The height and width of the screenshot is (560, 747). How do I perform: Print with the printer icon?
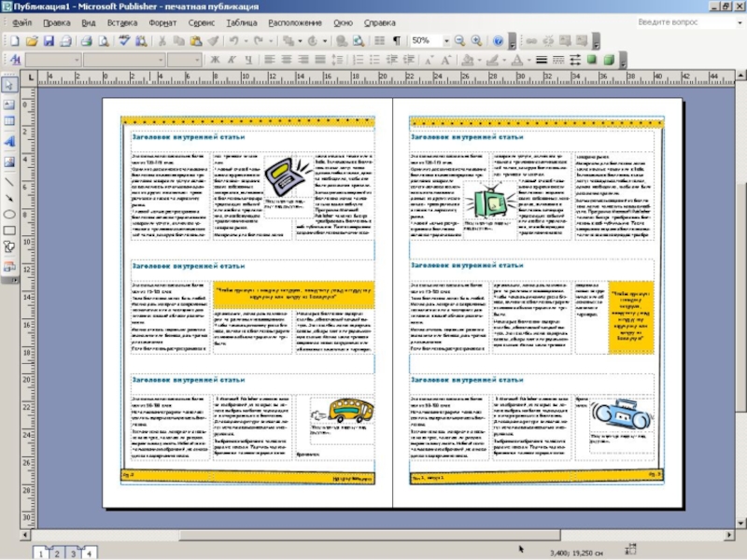pyautogui.click(x=86, y=41)
